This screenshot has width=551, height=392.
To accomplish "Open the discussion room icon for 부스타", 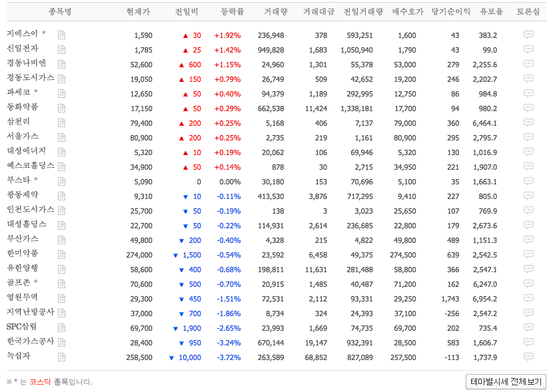I will [x=528, y=181].
